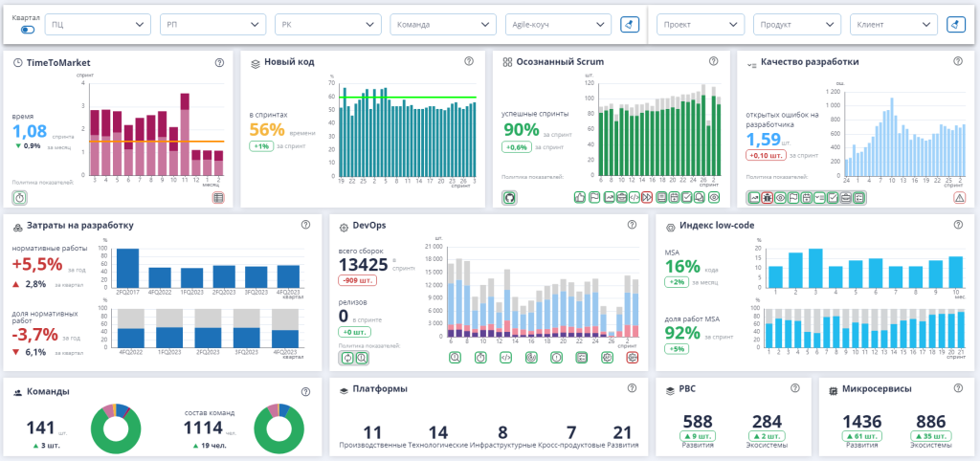Open help for DevOps panel
Image resolution: width=980 pixels, height=461 pixels.
tap(632, 225)
